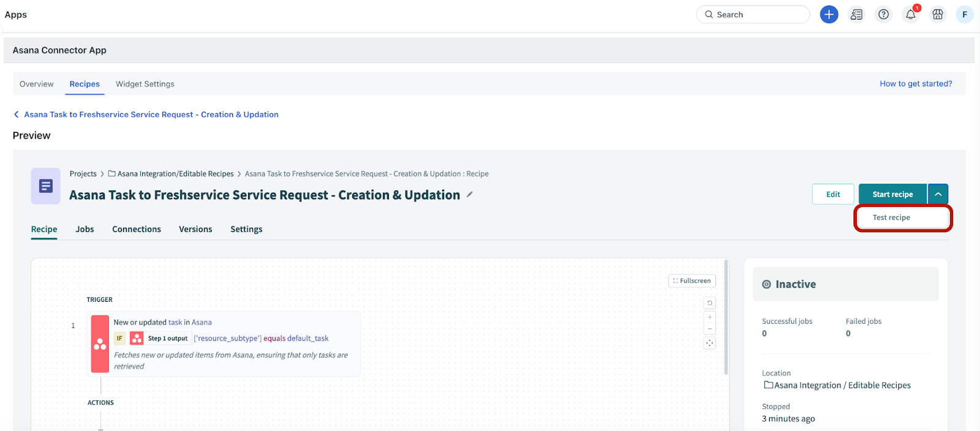Click the pencil icon to rename recipe
The height and width of the screenshot is (431, 980).
click(470, 195)
